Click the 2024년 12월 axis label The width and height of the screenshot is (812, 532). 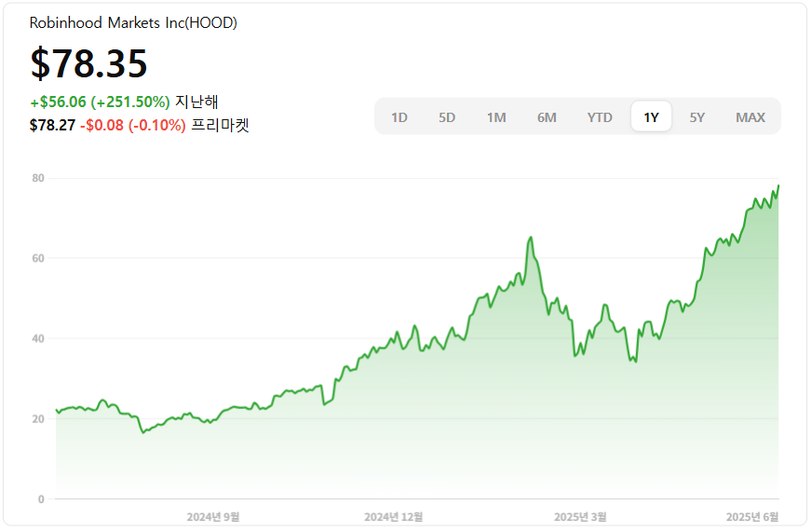point(394,516)
